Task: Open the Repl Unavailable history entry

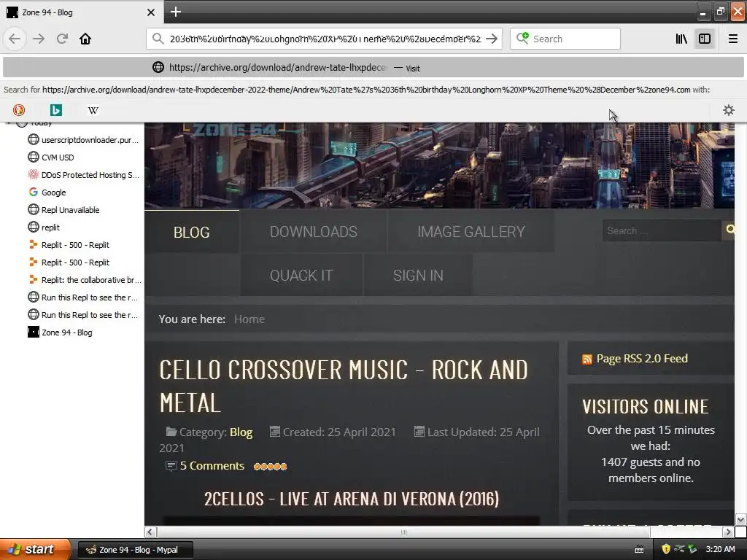Action: (x=64, y=210)
